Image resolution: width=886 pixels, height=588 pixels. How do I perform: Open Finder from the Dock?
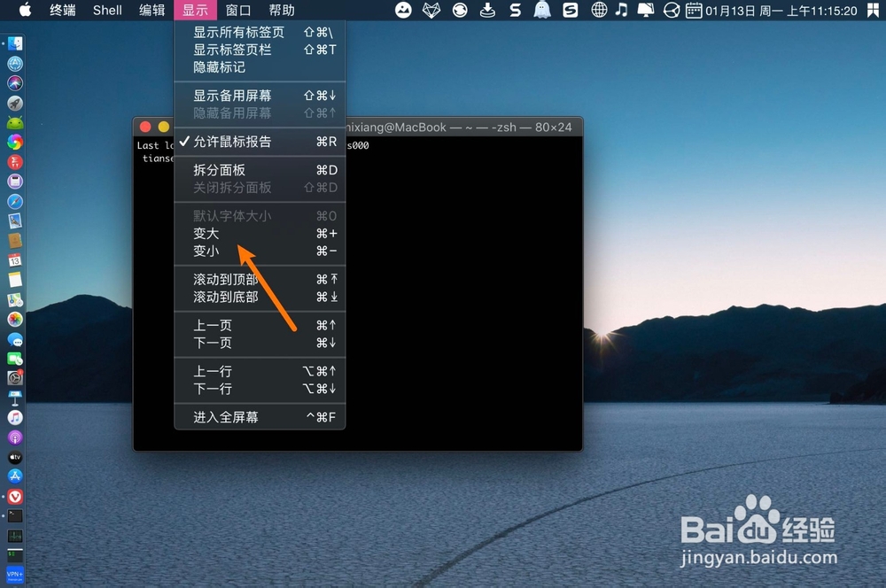15,43
